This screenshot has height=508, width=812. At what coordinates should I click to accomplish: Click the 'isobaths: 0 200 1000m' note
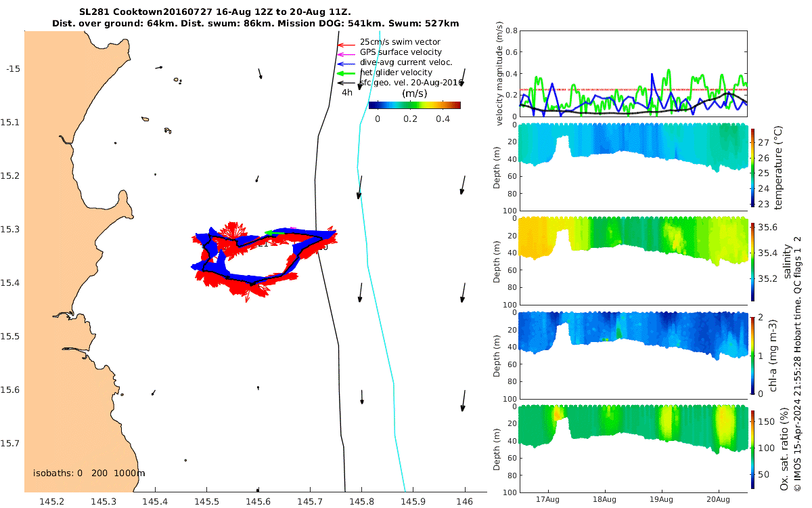click(x=89, y=473)
